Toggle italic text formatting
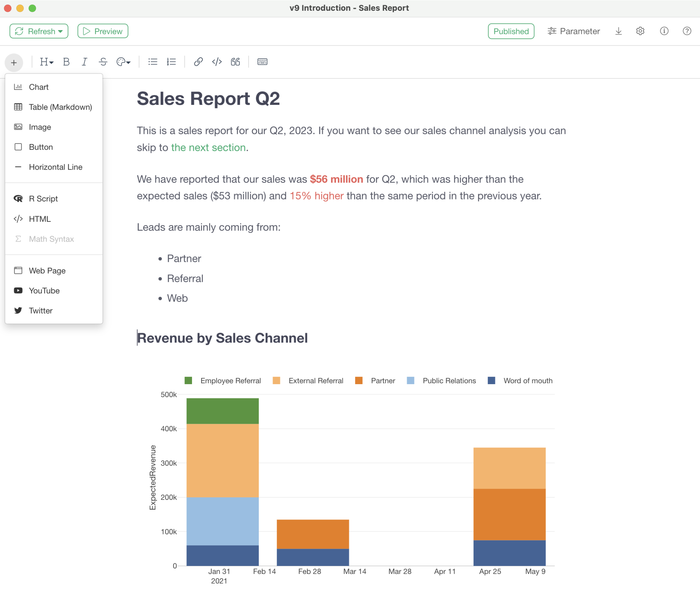This screenshot has height=591, width=700. (84, 62)
